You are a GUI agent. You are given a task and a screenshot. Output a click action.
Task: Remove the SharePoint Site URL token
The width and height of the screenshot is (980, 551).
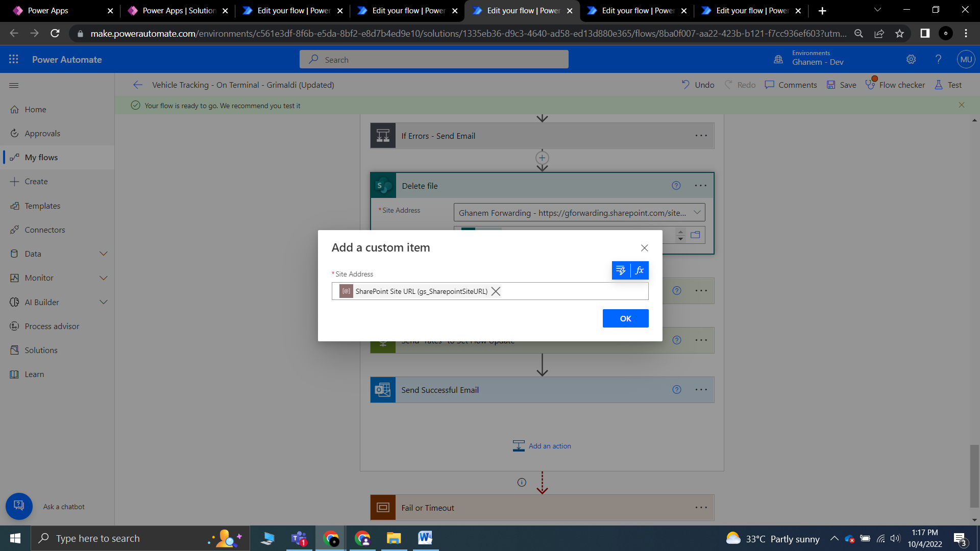496,291
